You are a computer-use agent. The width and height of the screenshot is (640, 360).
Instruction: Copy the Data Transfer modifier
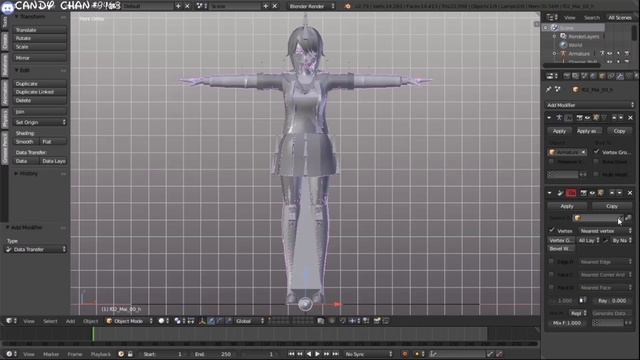(612, 206)
